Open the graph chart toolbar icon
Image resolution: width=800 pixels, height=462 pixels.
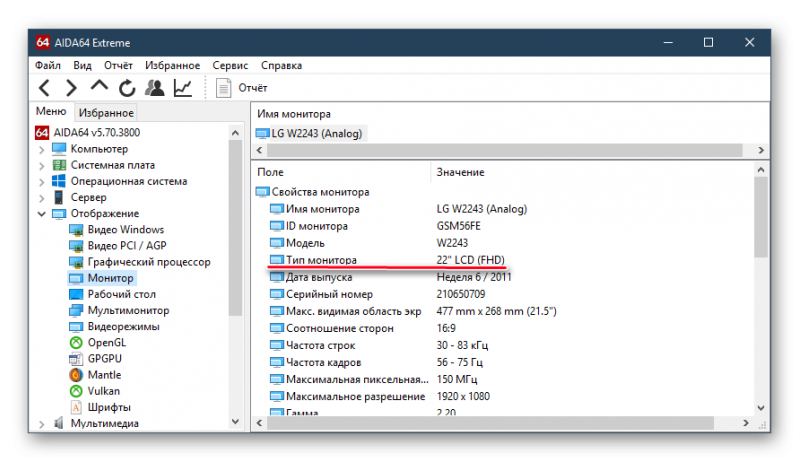(x=183, y=88)
